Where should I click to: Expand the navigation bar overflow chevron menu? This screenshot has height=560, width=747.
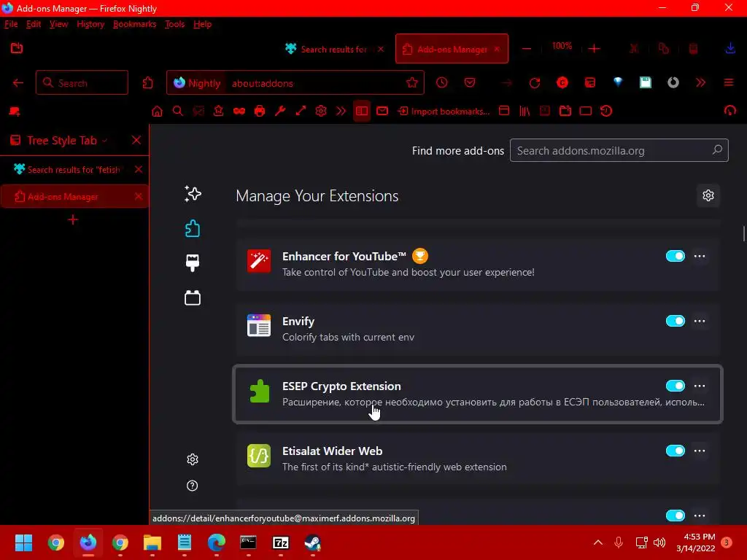[700, 82]
